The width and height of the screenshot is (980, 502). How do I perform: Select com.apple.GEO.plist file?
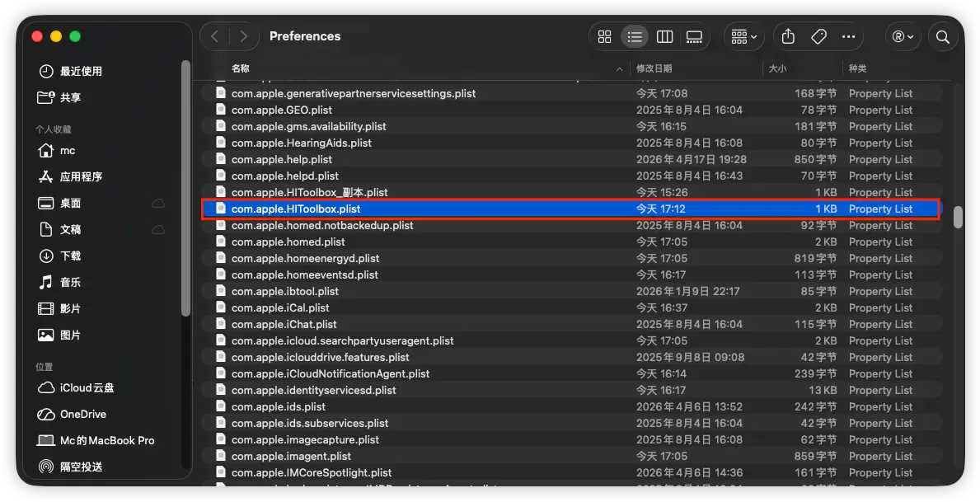[x=571, y=110]
